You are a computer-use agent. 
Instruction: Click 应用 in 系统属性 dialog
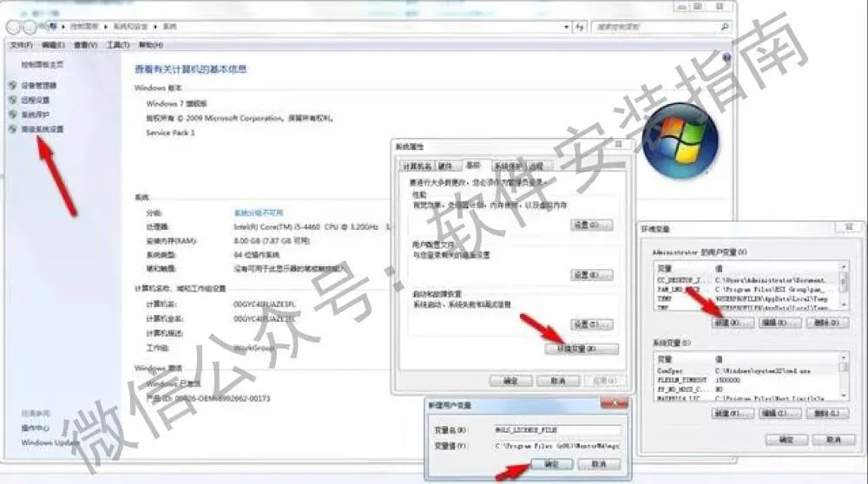(x=604, y=381)
